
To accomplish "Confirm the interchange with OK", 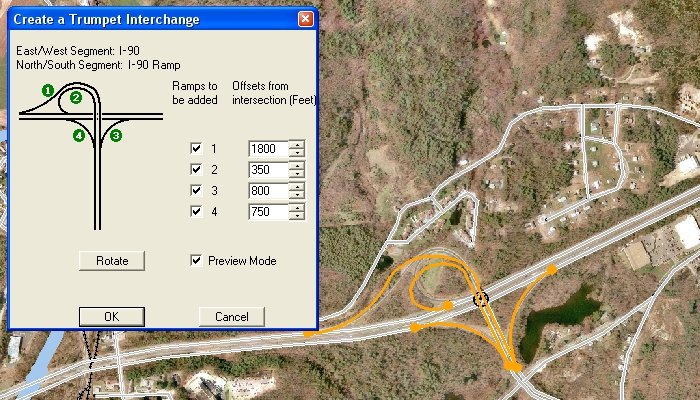I will [x=111, y=317].
